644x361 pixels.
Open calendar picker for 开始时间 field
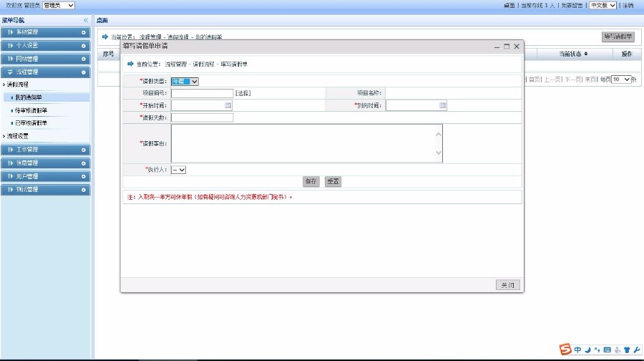pos(228,106)
